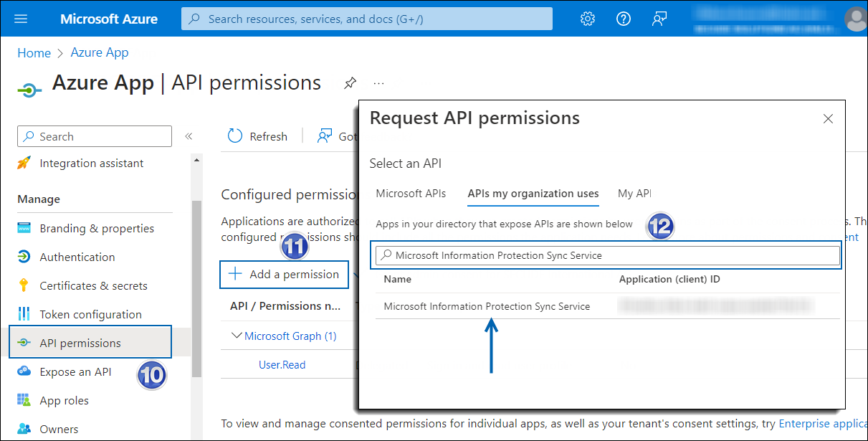Refresh the configured permissions list

257,136
